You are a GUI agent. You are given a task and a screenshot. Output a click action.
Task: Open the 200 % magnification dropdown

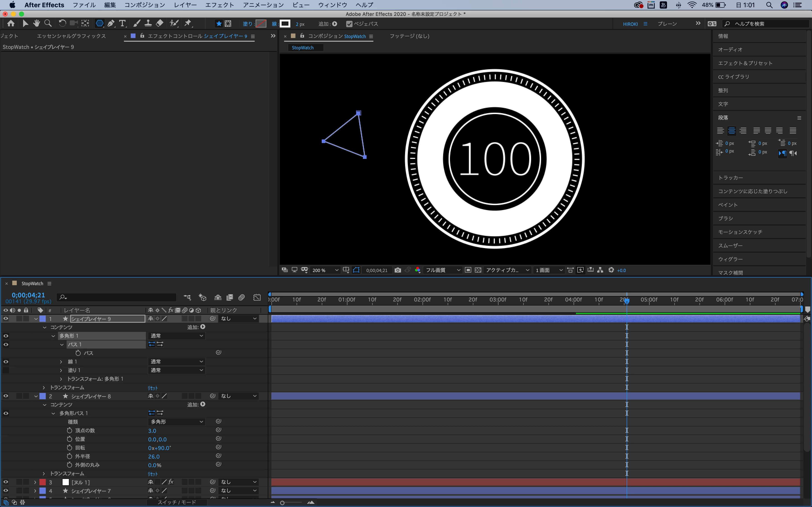click(325, 270)
